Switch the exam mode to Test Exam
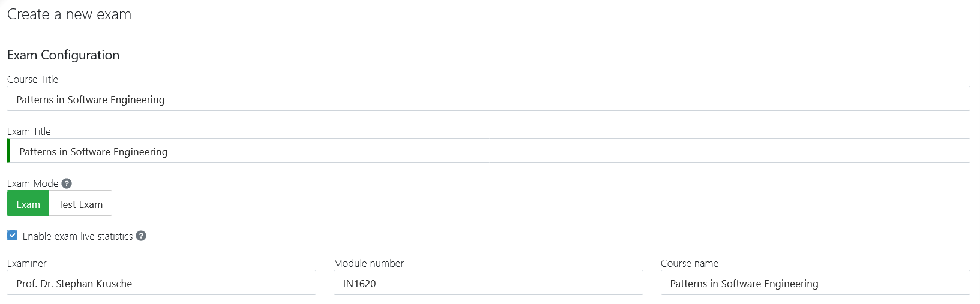 click(80, 204)
